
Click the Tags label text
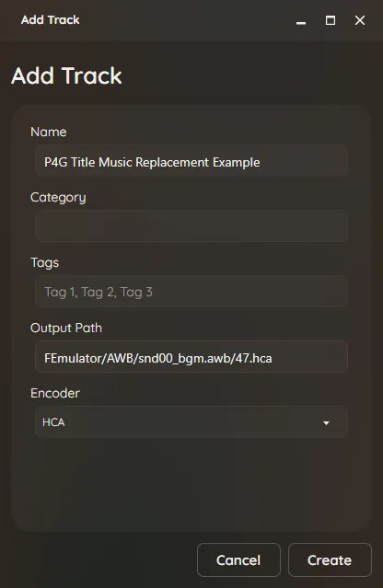(x=44, y=263)
